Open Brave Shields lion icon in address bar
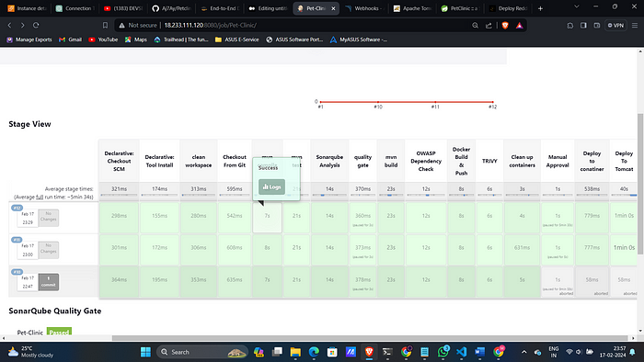This screenshot has height=362, width=644. (x=505, y=25)
